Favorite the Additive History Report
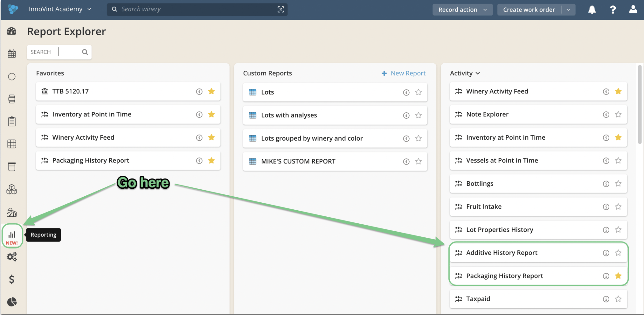The width and height of the screenshot is (644, 315). 618,253
